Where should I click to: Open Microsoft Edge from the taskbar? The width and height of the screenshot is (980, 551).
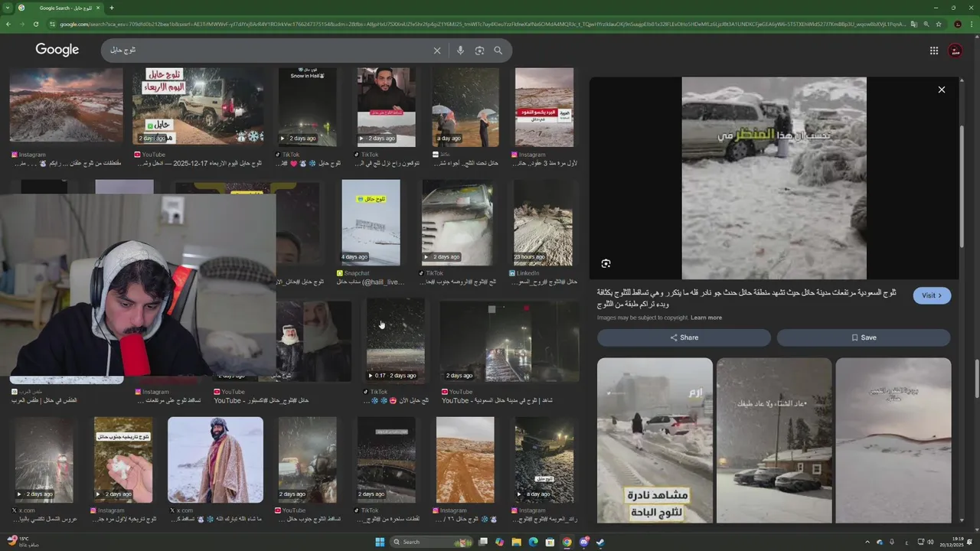[534, 542]
